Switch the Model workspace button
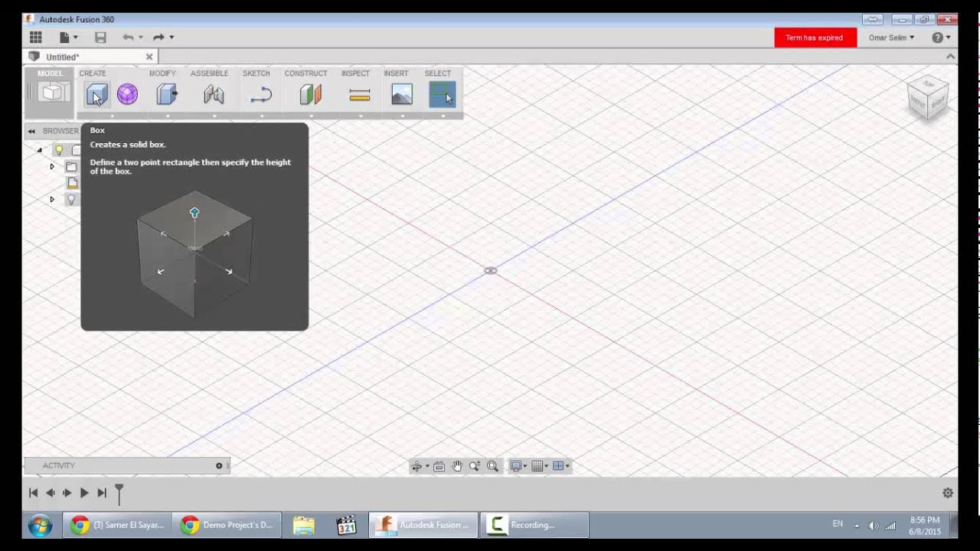The image size is (980, 551). 51,93
